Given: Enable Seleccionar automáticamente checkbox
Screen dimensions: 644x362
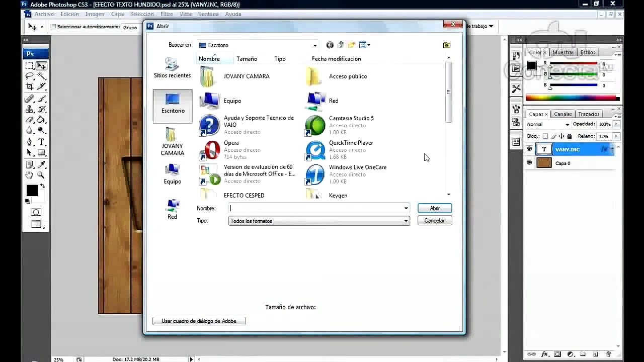Looking at the screenshot, I should pos(53,27).
